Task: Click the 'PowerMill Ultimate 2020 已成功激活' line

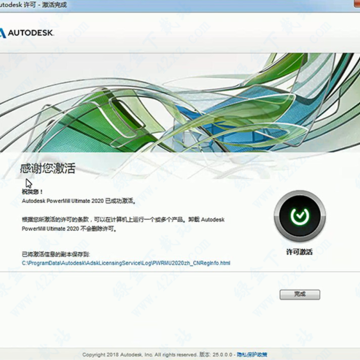Action: click(78, 201)
